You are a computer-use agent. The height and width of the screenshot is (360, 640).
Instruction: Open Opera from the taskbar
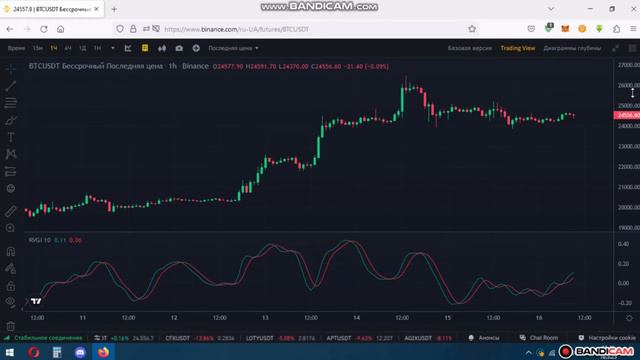[33, 352]
